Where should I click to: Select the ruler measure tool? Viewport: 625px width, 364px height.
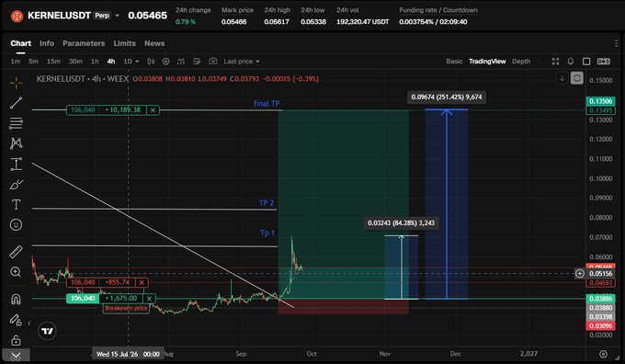[16, 252]
